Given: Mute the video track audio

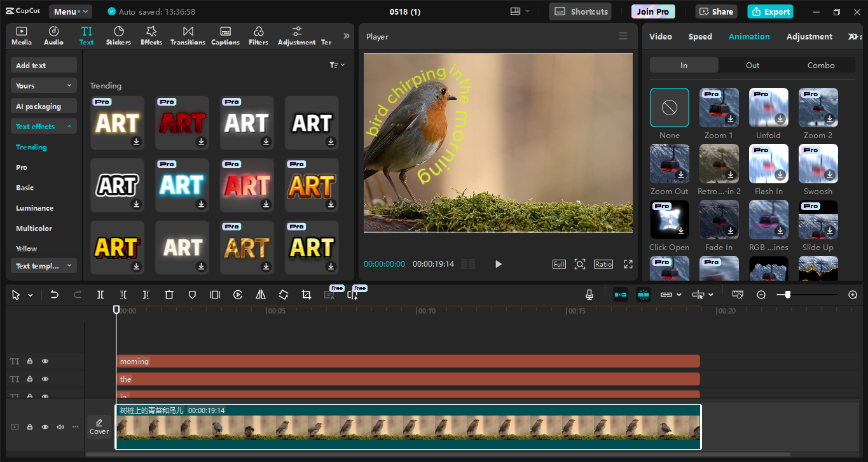Looking at the screenshot, I should pyautogui.click(x=60, y=427).
